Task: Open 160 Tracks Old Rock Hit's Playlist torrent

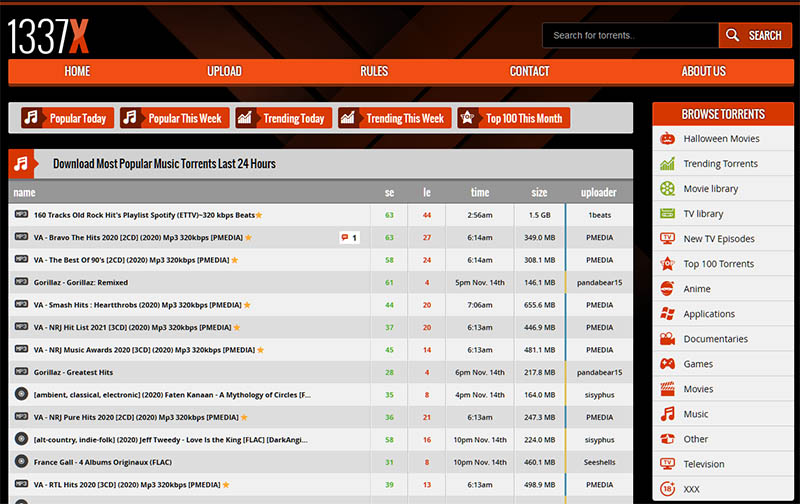Action: tap(144, 215)
